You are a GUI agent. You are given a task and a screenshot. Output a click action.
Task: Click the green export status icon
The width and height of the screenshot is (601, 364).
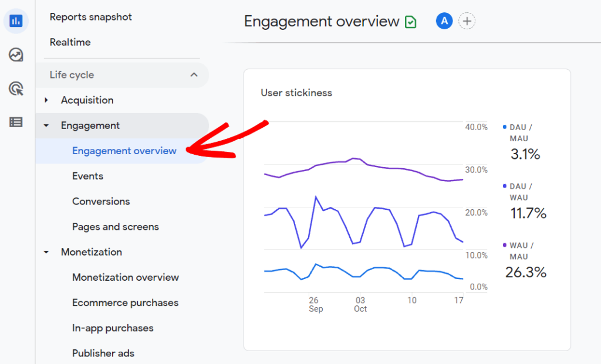click(x=412, y=21)
